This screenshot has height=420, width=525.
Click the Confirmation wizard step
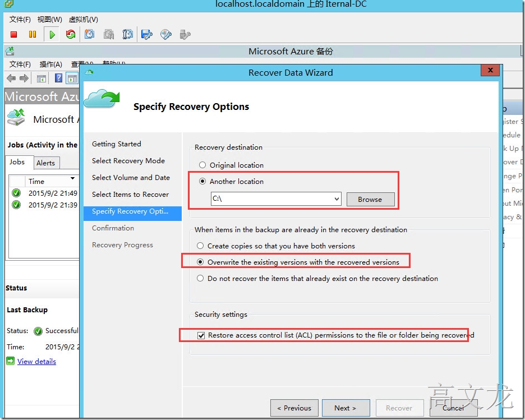point(113,228)
